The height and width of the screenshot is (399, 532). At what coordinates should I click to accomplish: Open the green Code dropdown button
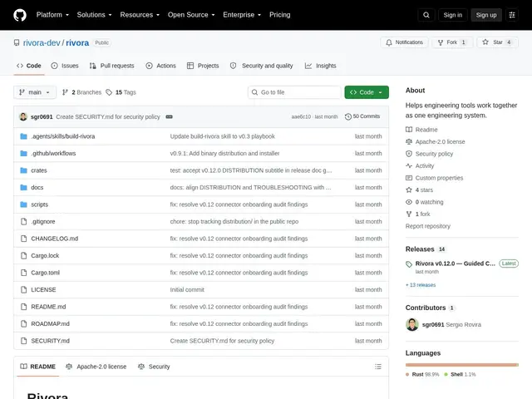click(367, 92)
